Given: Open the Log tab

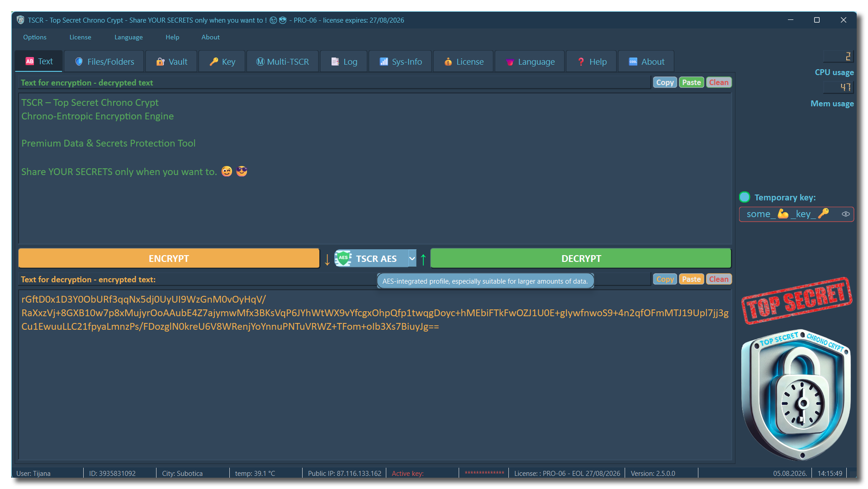Looking at the screenshot, I should (x=344, y=62).
